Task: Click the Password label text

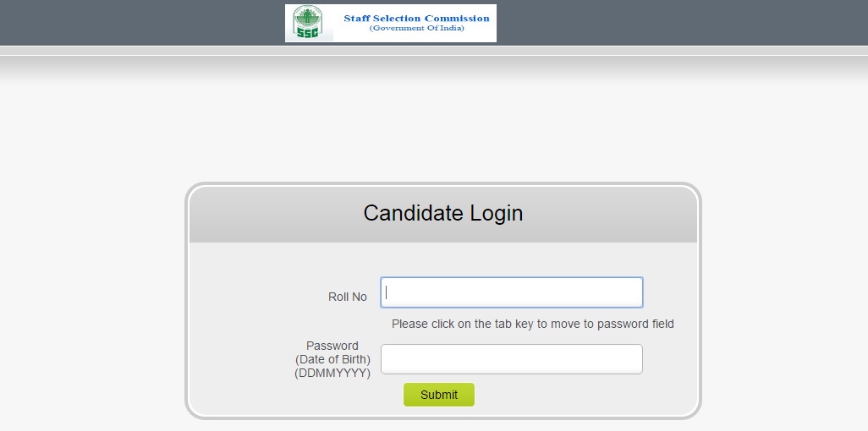Action: coord(332,346)
